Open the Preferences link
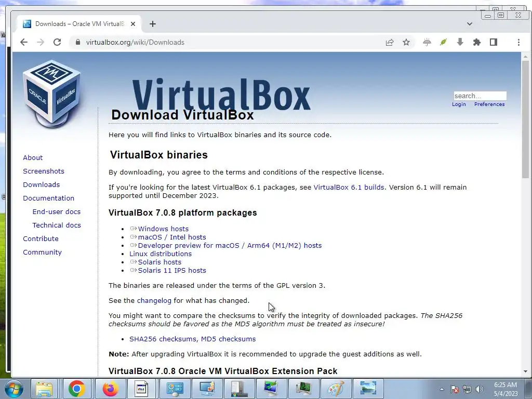This screenshot has width=532, height=399. [x=489, y=104]
